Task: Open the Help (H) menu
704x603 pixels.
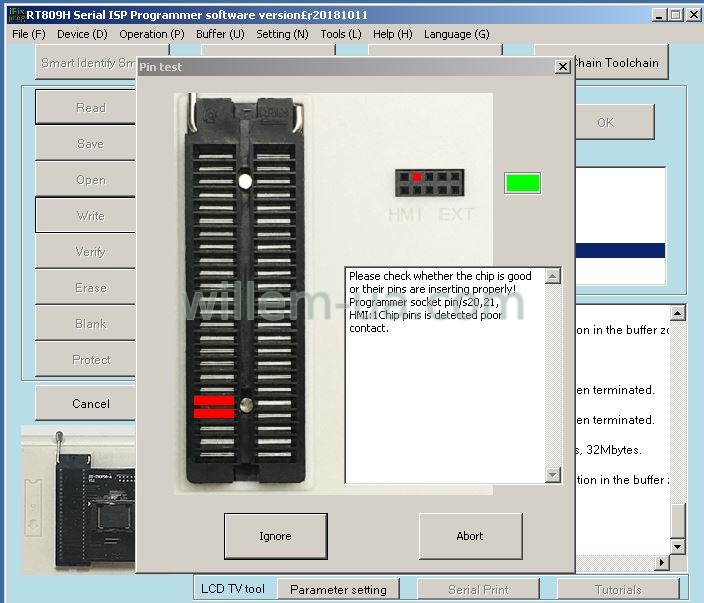Action: 392,34
